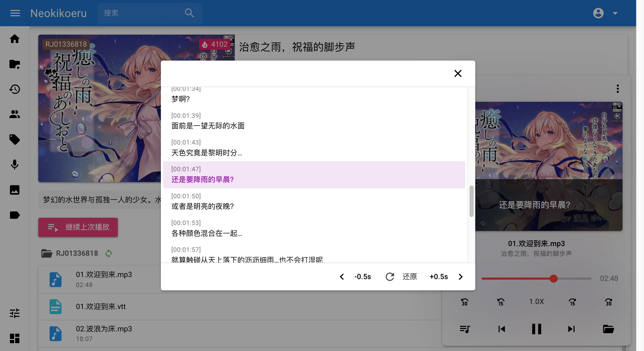Click 继续上次播放 resume button

point(78,227)
